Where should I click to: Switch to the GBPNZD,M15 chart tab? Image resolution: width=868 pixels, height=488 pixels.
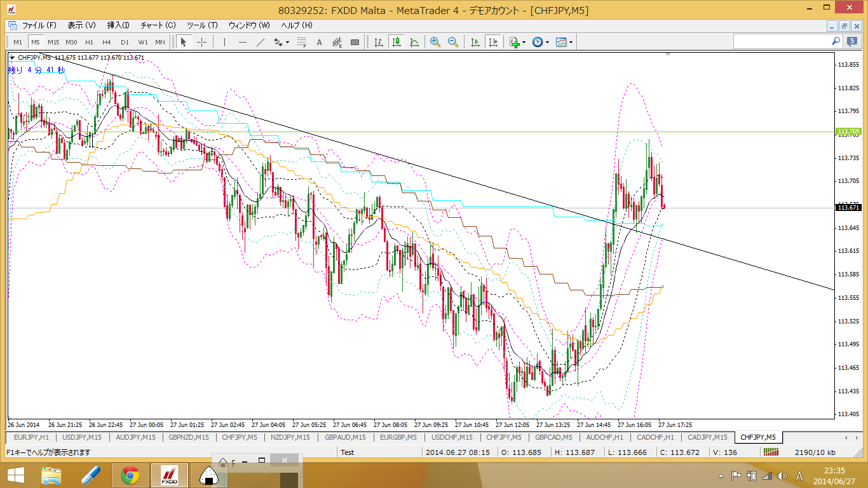coord(187,437)
